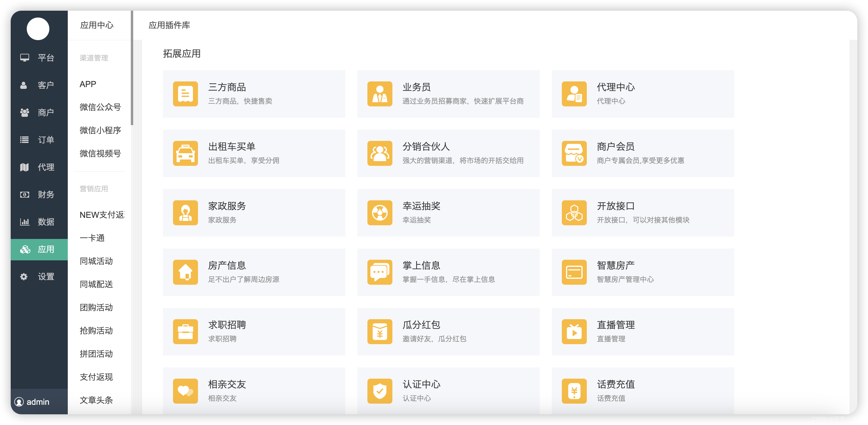Click the admin user avatar icon

[x=19, y=402]
